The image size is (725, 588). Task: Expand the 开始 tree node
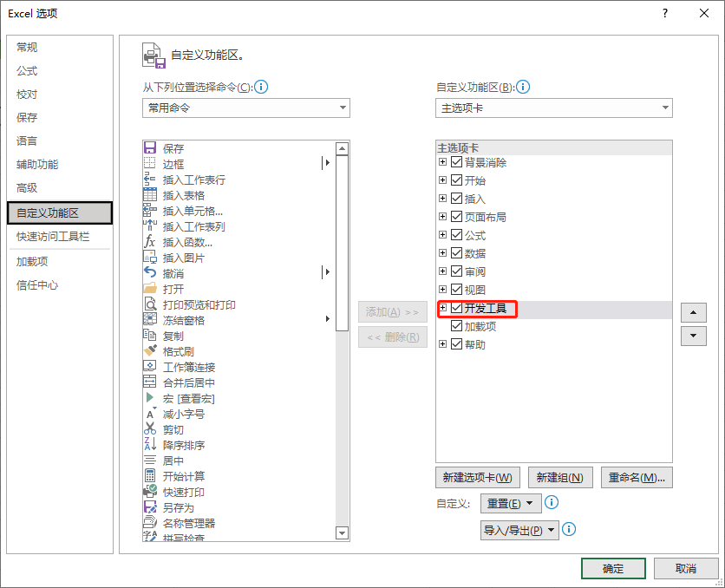[x=442, y=180]
